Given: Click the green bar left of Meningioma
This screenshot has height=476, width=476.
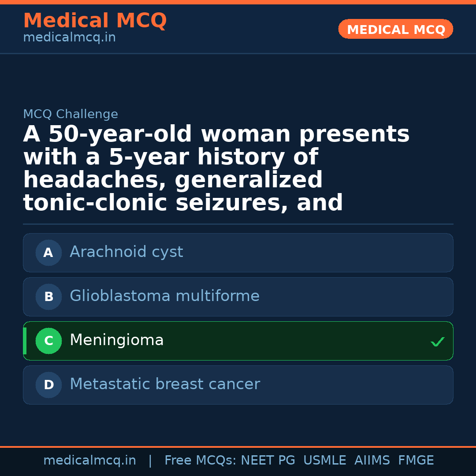Looking at the screenshot, I should (x=25, y=341).
